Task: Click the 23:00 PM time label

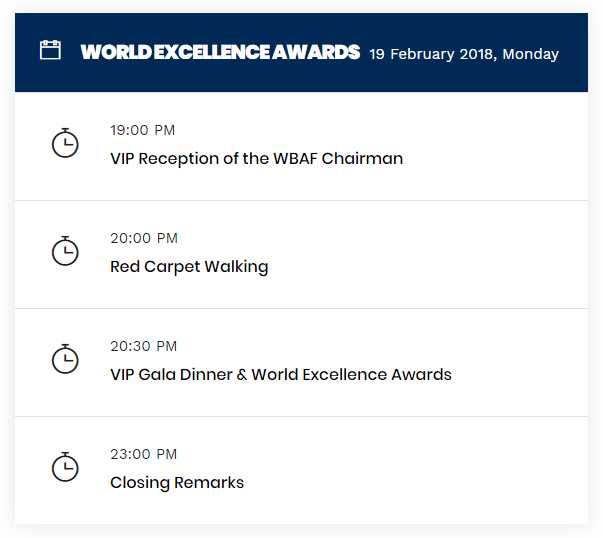Action: (x=143, y=455)
